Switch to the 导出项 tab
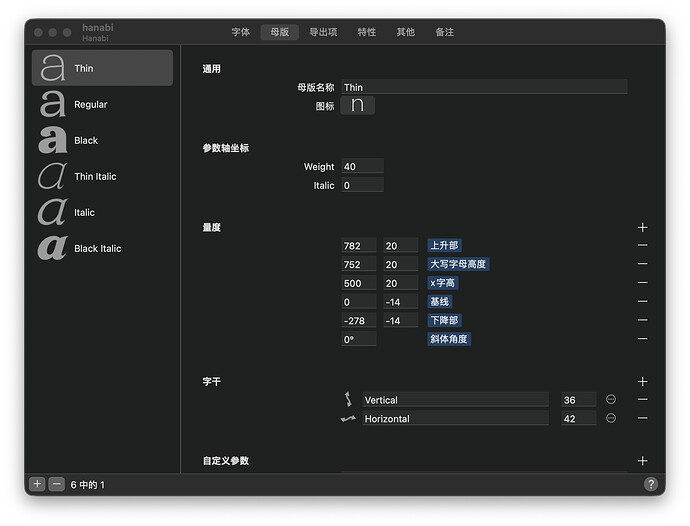Image resolution: width=690 pixels, height=526 pixels. pos(323,32)
